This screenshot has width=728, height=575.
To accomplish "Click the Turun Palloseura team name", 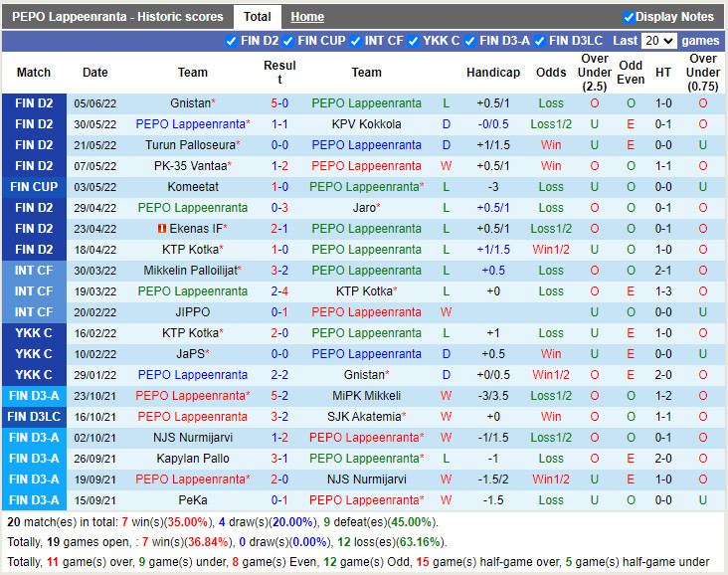I will (193, 145).
